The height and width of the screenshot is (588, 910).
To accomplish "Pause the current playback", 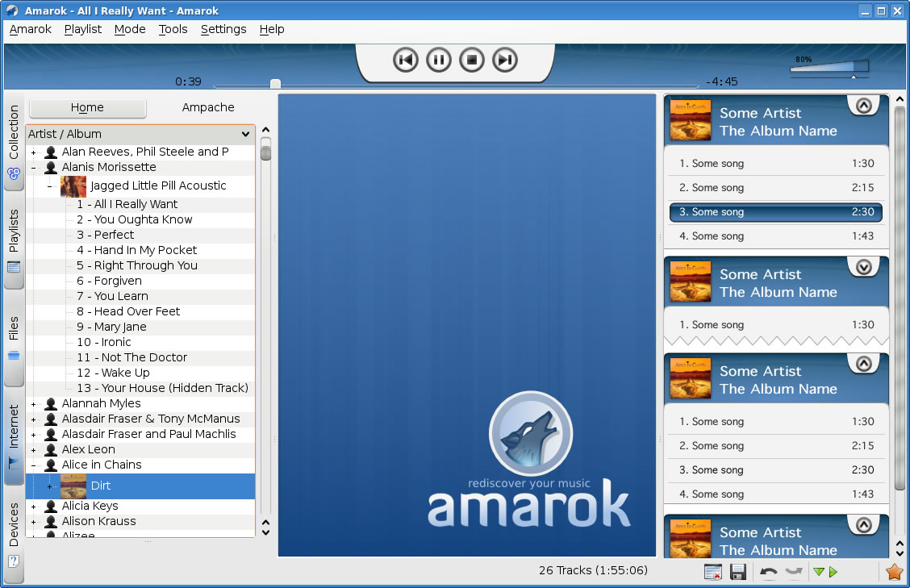I will [439, 60].
